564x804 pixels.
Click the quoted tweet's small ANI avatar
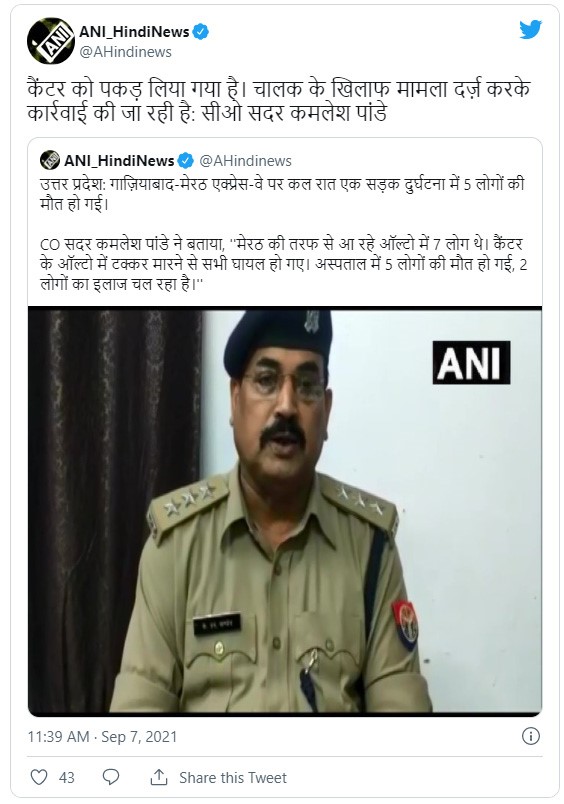[50, 160]
